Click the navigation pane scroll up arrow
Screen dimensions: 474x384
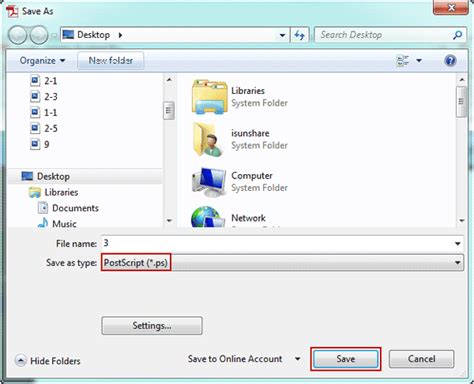pyautogui.click(x=169, y=80)
